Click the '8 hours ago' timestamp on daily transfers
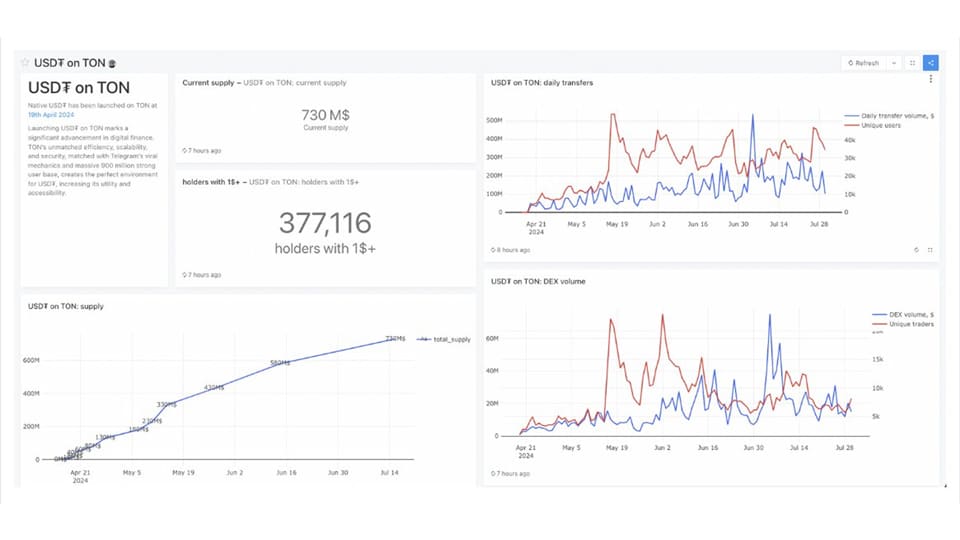960x540 pixels. [510, 250]
